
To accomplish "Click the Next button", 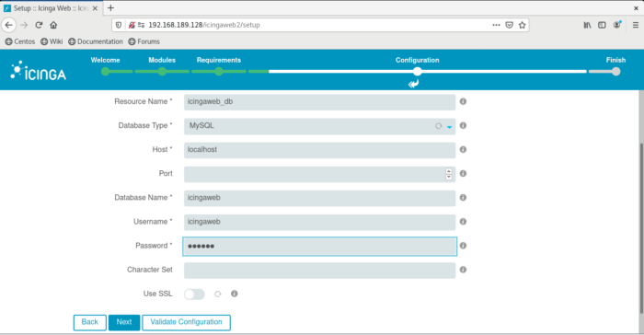I will 124,322.
